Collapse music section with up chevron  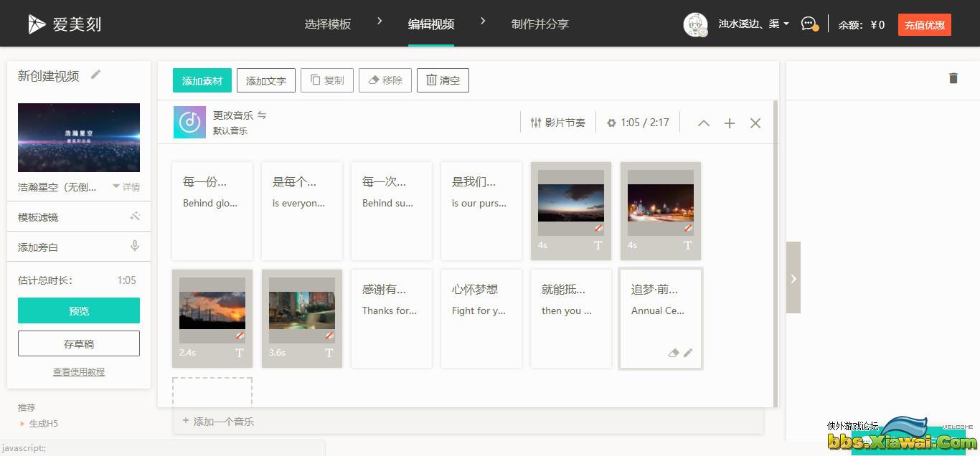coord(703,123)
